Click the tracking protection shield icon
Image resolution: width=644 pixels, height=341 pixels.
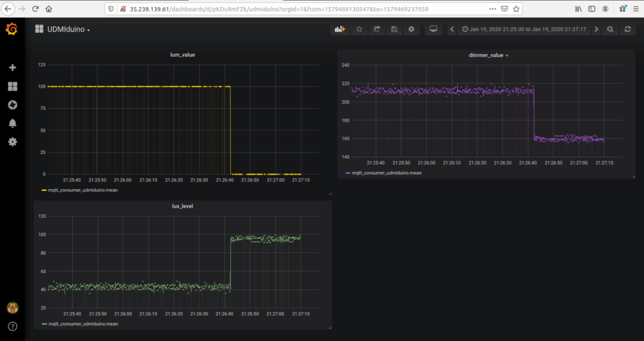pos(111,9)
